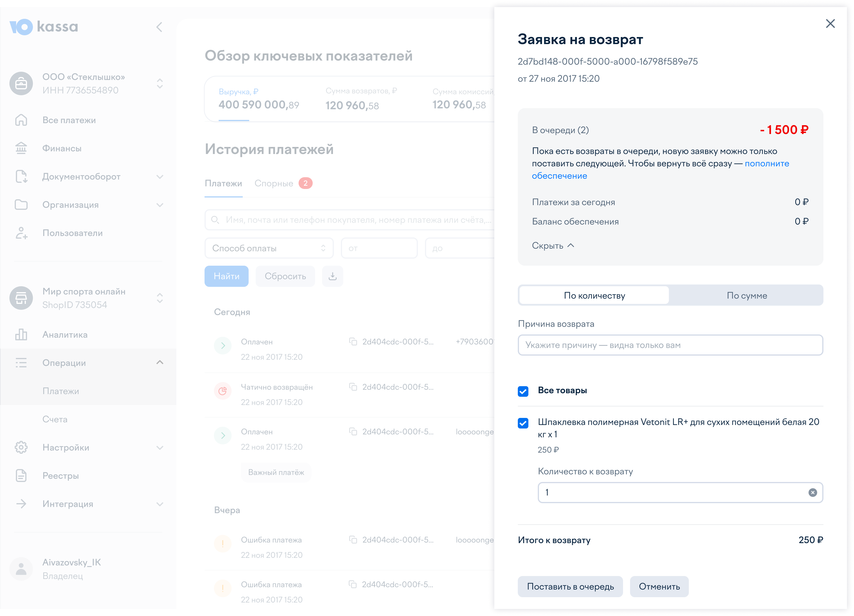Click the Поставить в очередь button
Image resolution: width=854 pixels, height=616 pixels.
click(x=570, y=587)
